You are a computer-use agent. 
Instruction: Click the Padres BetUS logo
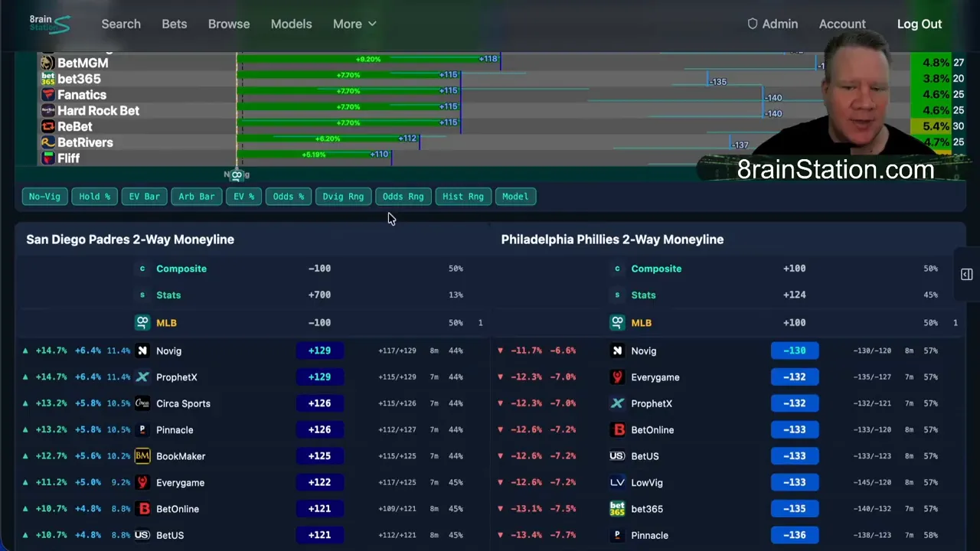click(x=142, y=535)
